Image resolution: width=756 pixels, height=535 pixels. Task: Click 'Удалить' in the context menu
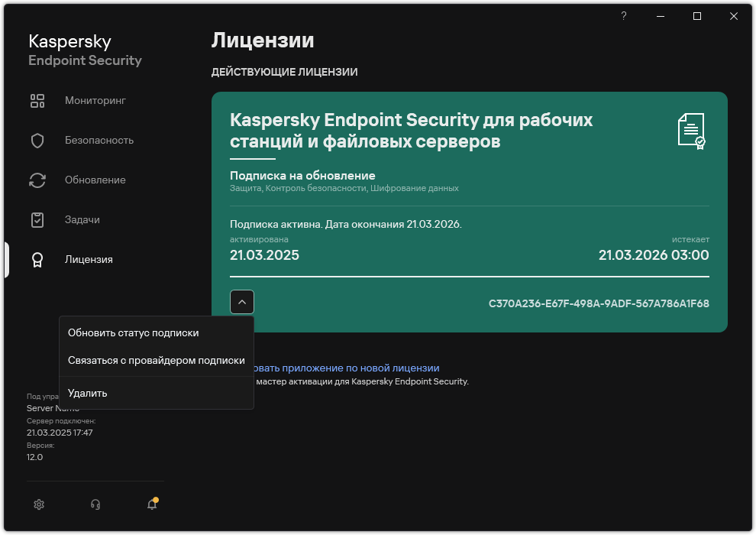pyautogui.click(x=88, y=394)
